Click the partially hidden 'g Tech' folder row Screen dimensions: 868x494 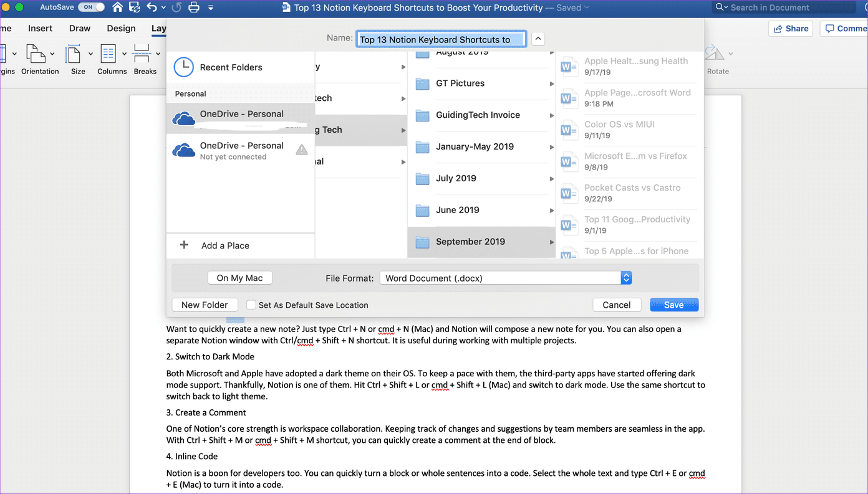pyautogui.click(x=361, y=130)
